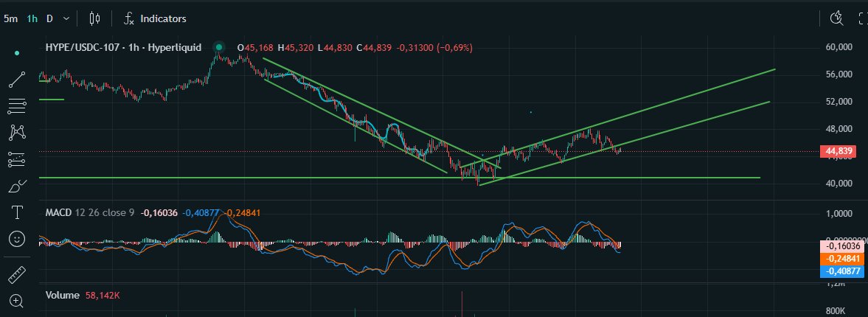Activate the zoom in magnifier tool
Viewport: 868px width, 317px height.
(x=17, y=301)
